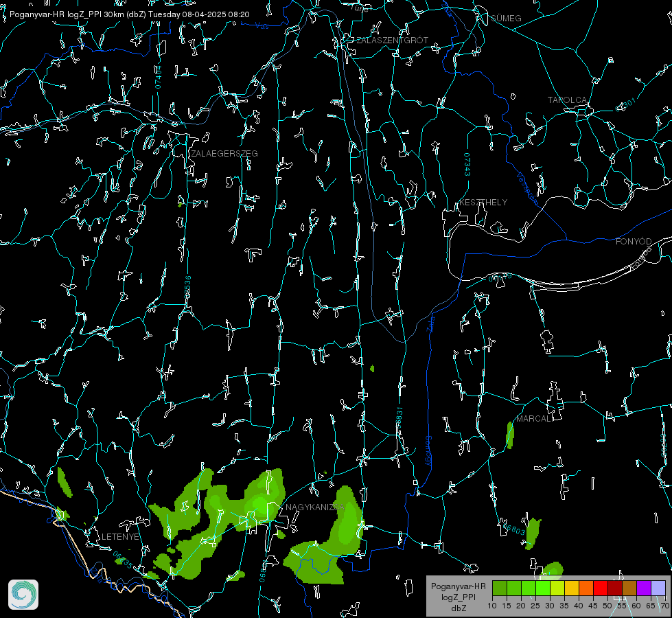Select the 40–45 dBZ orange swatch
The image size is (672, 618).
pos(586,588)
